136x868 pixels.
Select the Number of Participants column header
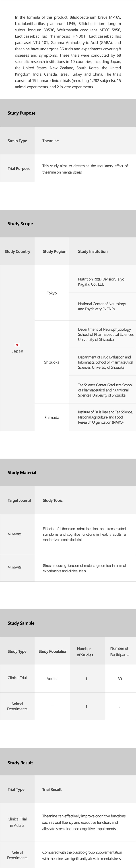tap(119, 651)
